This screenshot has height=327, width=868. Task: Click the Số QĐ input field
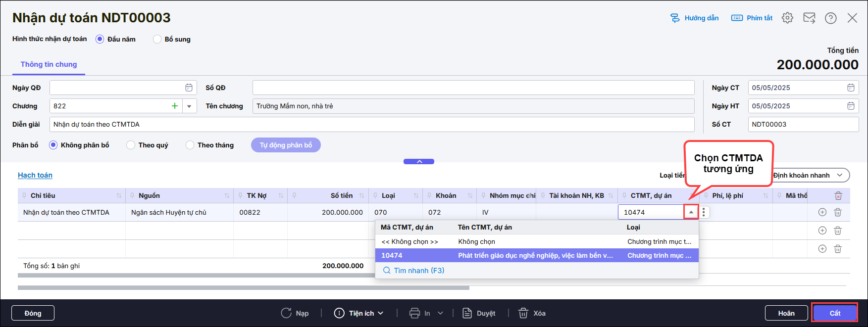(x=473, y=88)
